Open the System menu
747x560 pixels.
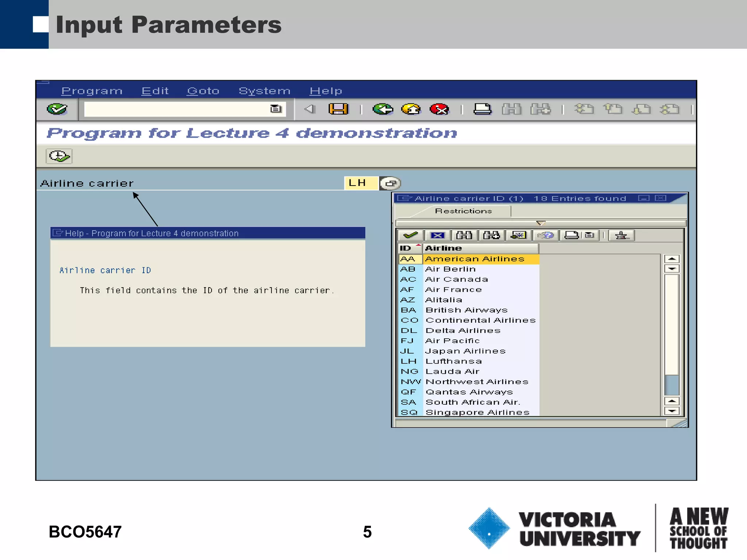(x=264, y=91)
